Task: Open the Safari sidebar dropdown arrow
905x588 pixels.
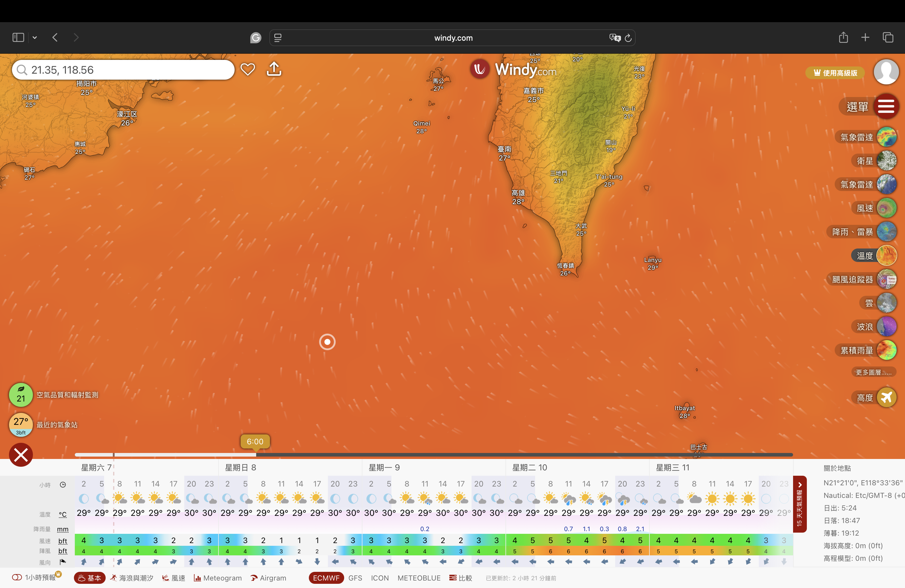Action: 35,38
